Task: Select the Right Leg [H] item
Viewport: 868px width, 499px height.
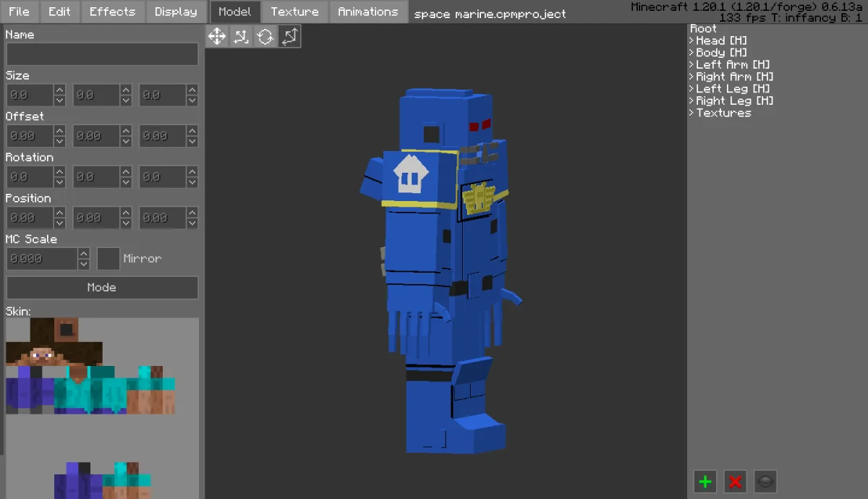Action: (735, 101)
